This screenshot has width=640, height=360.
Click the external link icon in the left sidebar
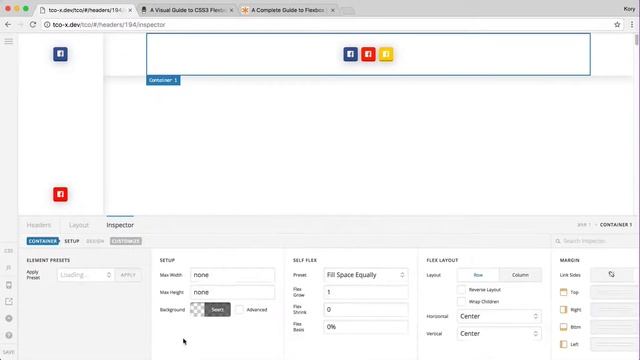[9, 302]
